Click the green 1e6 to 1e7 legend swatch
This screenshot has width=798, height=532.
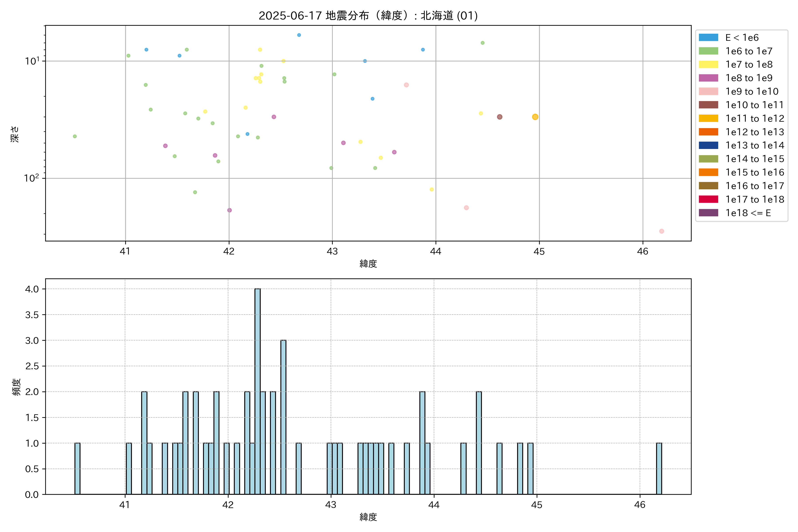[708, 51]
